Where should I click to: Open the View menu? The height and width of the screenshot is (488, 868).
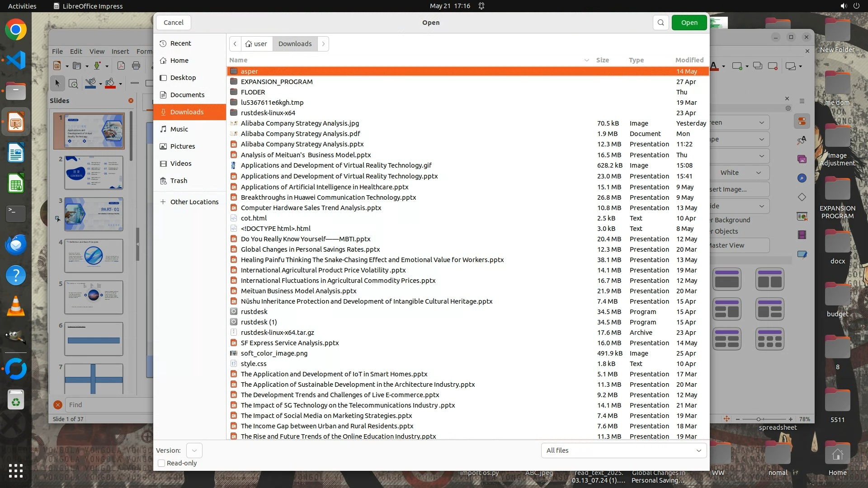pyautogui.click(x=97, y=52)
